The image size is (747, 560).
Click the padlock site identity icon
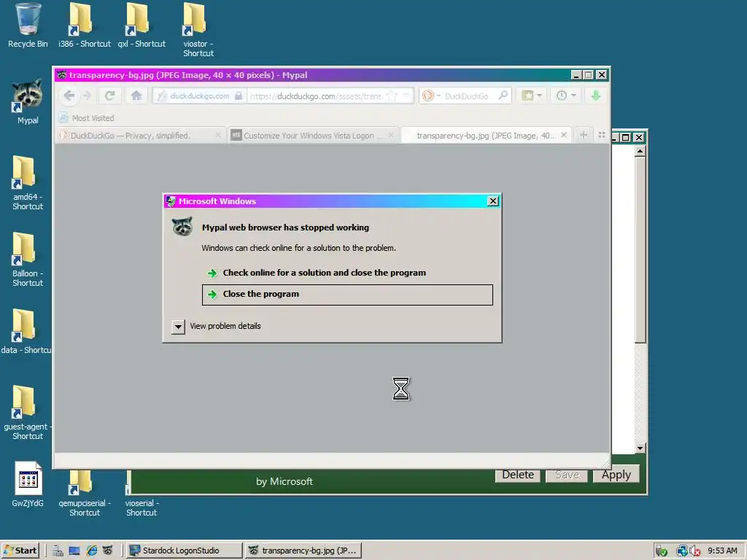click(239, 96)
